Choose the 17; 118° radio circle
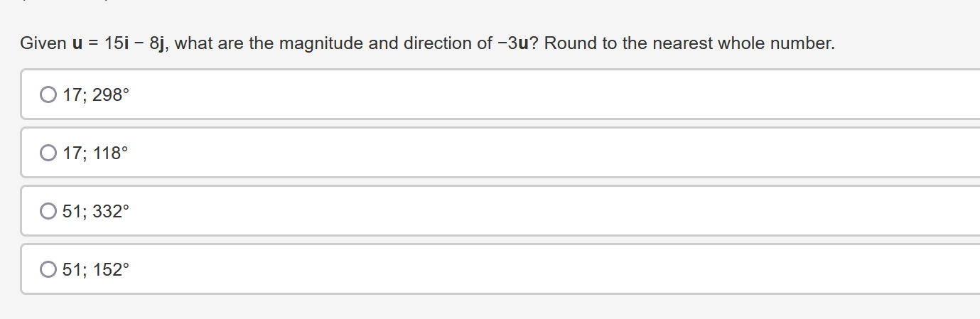This screenshot has height=319, width=980. click(48, 153)
